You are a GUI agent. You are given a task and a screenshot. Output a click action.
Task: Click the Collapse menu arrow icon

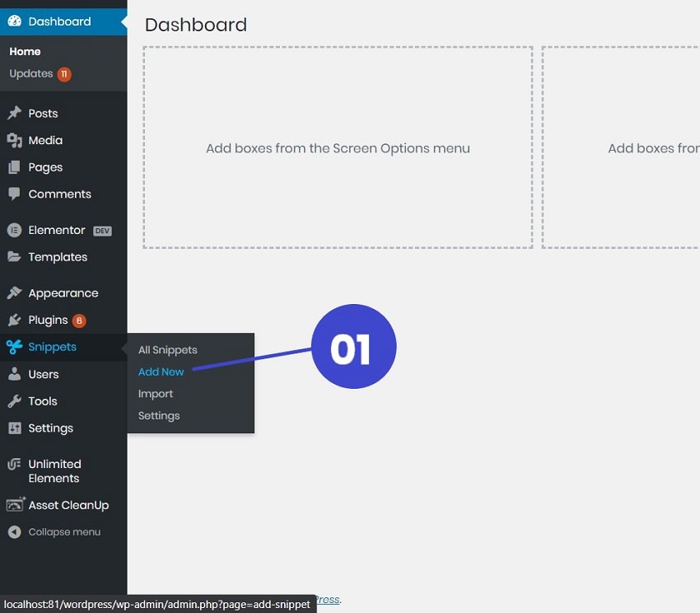coord(14,531)
